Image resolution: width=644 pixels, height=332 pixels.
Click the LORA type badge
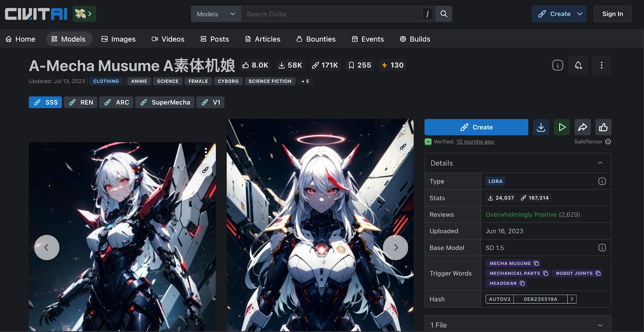(495, 181)
